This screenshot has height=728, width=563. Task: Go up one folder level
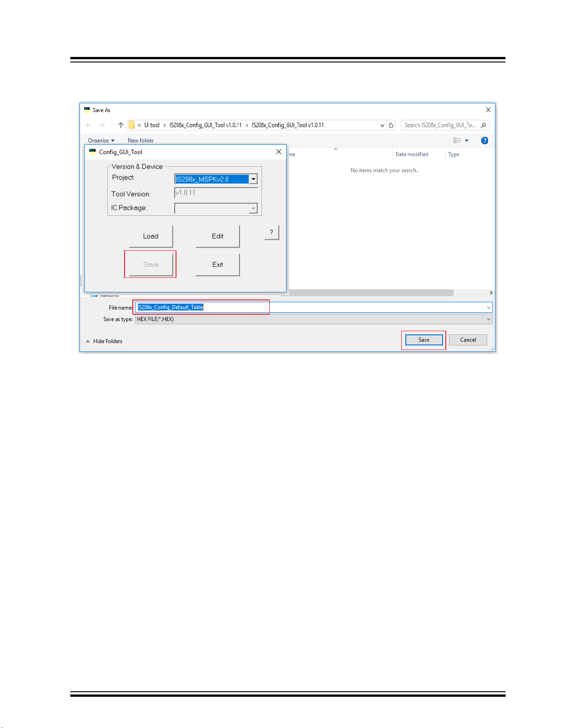(121, 125)
